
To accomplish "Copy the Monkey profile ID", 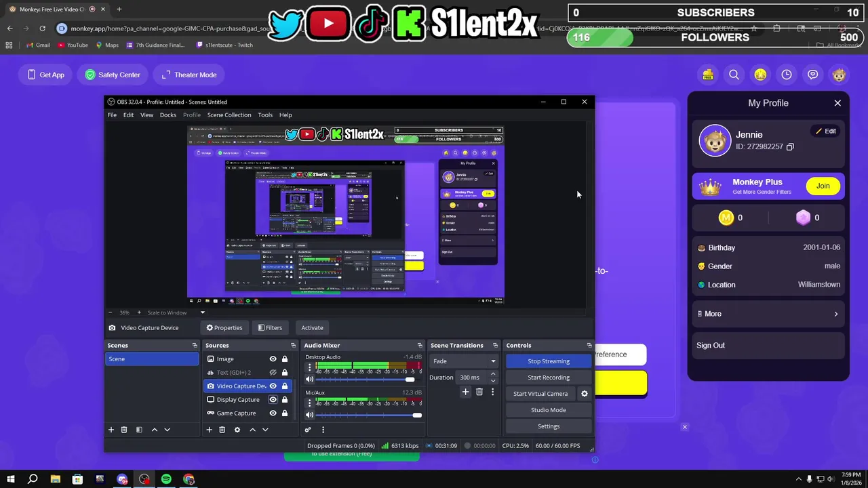I will pyautogui.click(x=790, y=147).
